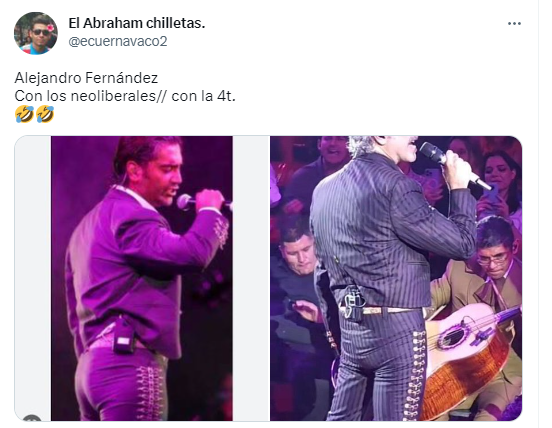Click the belt pack on purple suit

tap(124, 339)
